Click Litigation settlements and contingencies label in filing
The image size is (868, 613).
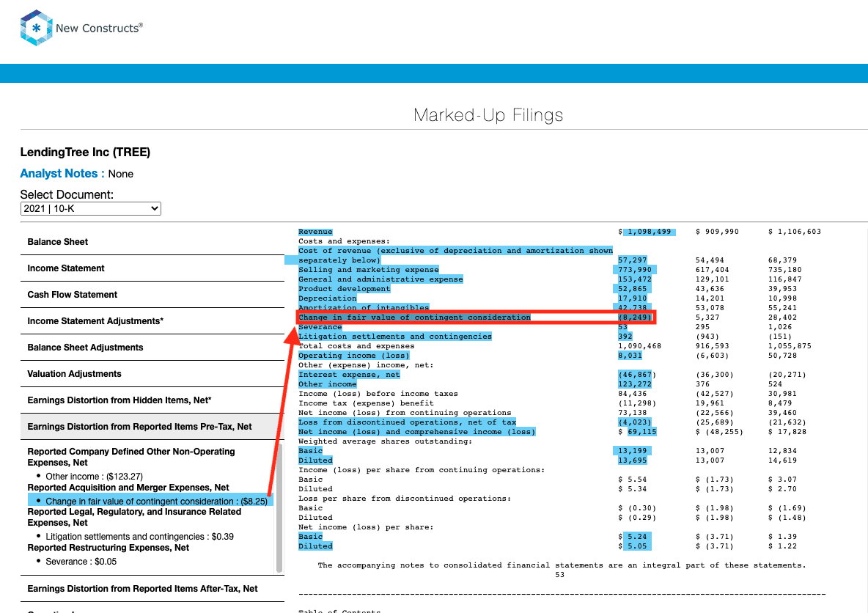(394, 336)
